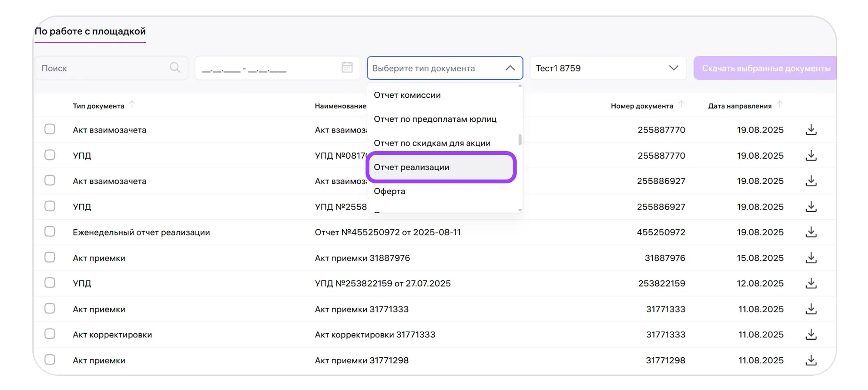Check the Еженедельный отчет реализации row
Viewport: 868px width, 390px height.
tap(50, 232)
